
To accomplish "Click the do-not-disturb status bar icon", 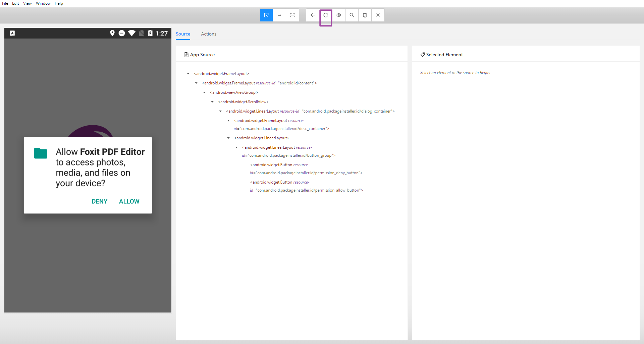I will pos(122,33).
